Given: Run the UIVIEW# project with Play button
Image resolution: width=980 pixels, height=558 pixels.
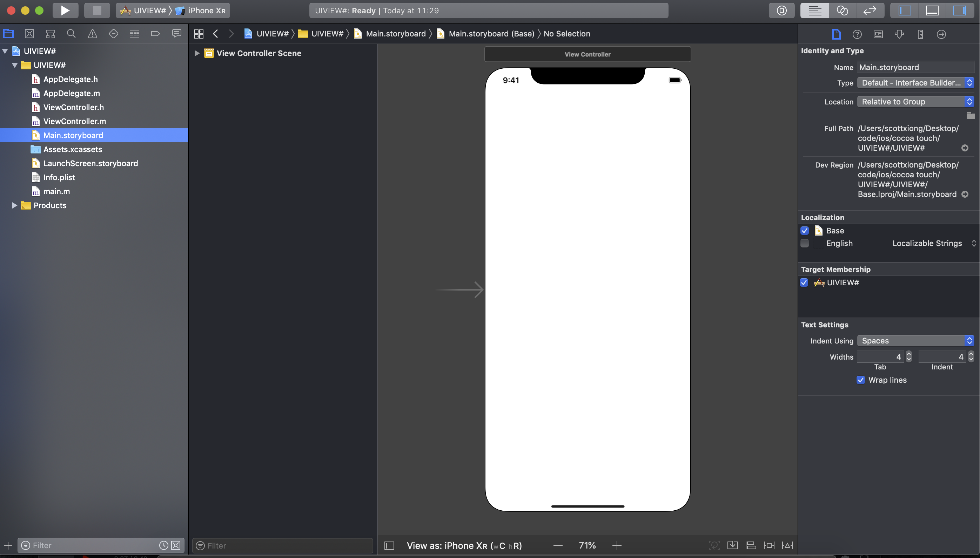Looking at the screenshot, I should click(x=65, y=11).
